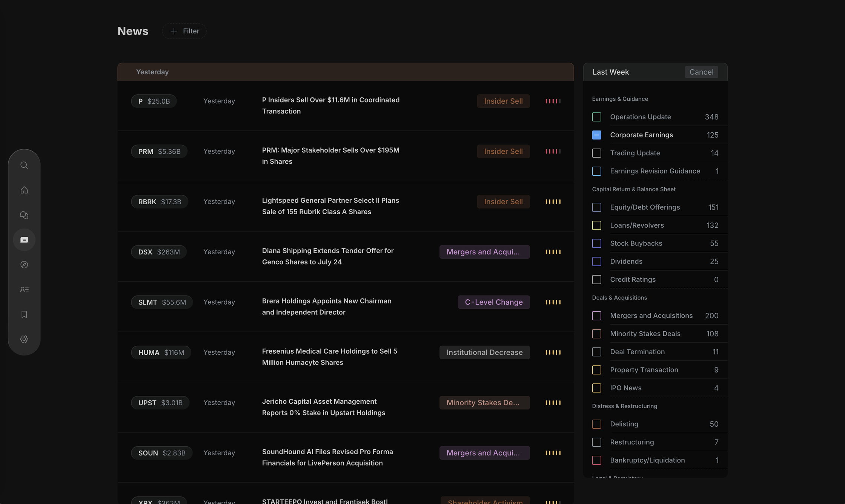Screen dimensions: 845x504
Task: Click Insider Sell tag on PRM row
Action: pyautogui.click(x=503, y=152)
